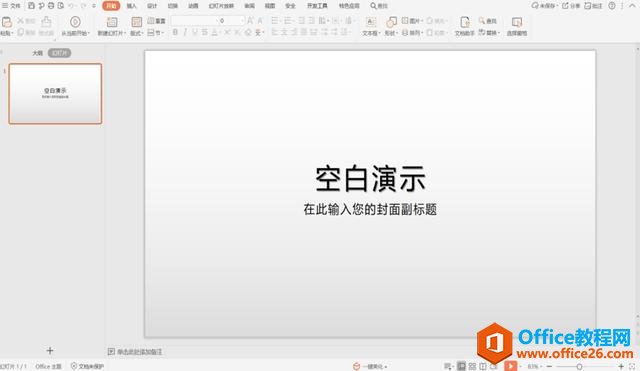Image resolution: width=640 pixels, height=371 pixels.
Task: Click the font size box showing 0
Action: pyautogui.click(x=230, y=20)
